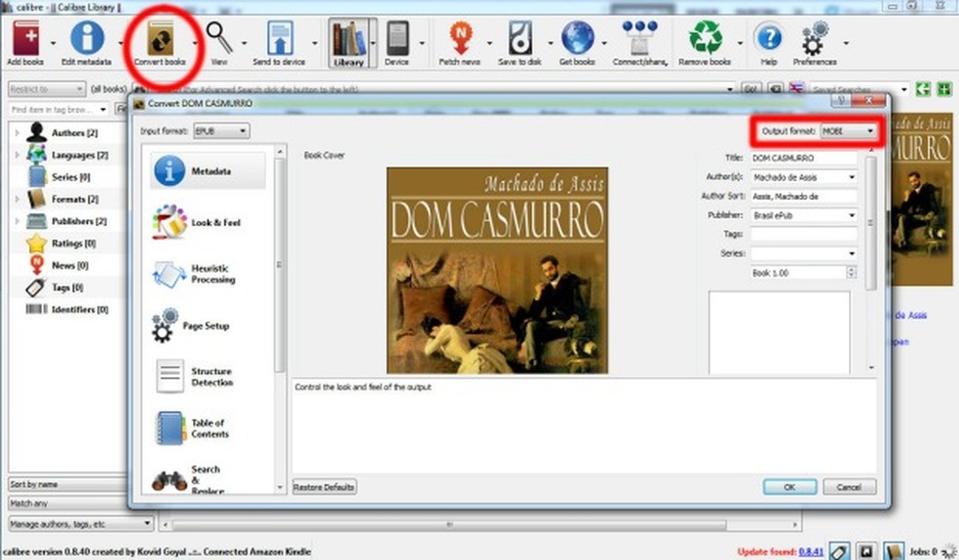The image size is (959, 560).
Task: Select Page Setup section
Action: click(208, 326)
